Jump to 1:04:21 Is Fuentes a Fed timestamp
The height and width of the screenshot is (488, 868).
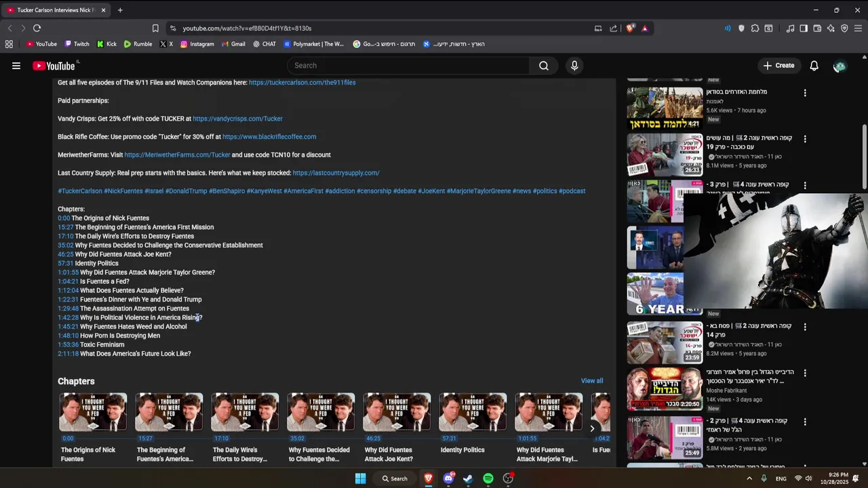tap(68, 281)
